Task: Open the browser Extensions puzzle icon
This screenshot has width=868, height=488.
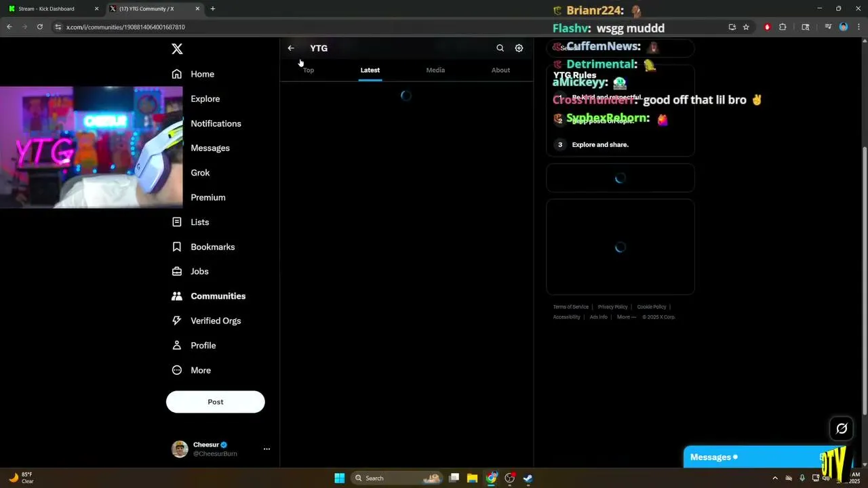Action: click(x=783, y=27)
